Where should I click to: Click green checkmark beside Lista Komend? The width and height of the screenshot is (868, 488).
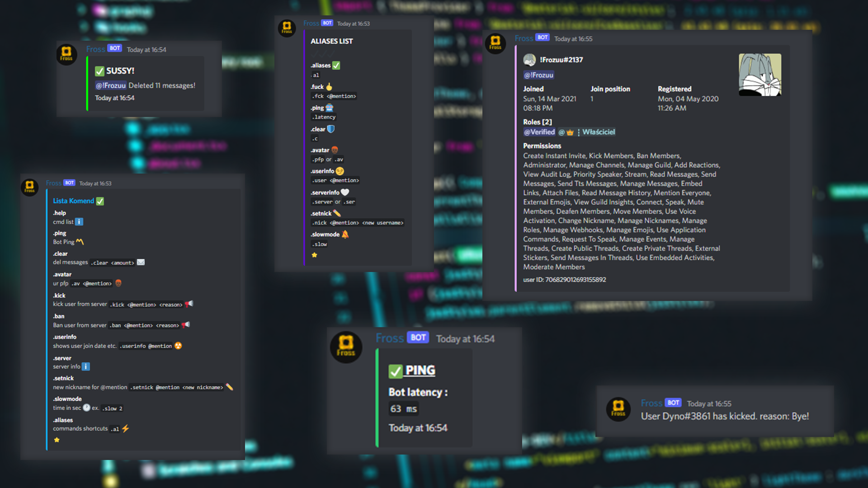pyautogui.click(x=100, y=201)
